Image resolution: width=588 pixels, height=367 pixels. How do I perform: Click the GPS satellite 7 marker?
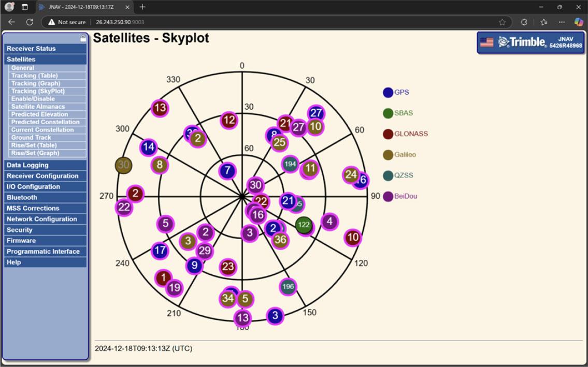click(x=227, y=170)
